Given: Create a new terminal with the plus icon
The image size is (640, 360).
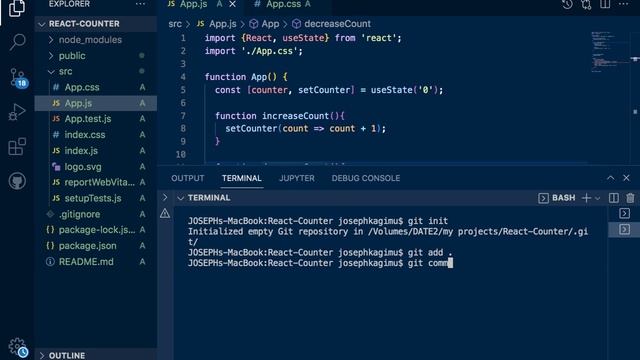Looking at the screenshot, I should 586,198.
